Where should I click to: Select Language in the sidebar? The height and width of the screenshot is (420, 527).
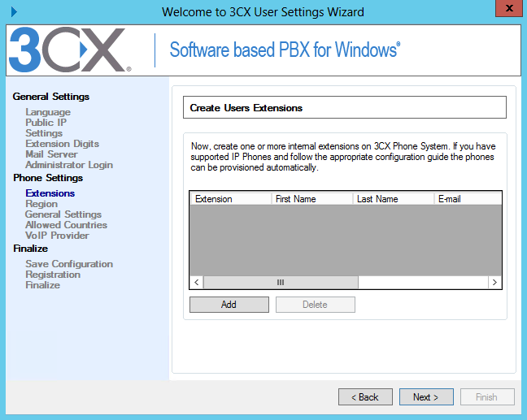pos(48,112)
